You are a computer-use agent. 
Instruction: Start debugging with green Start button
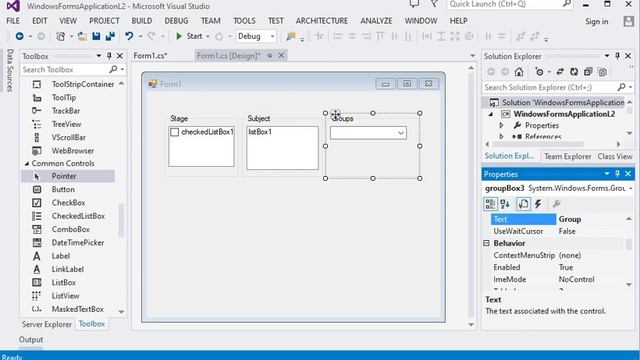tap(189, 36)
